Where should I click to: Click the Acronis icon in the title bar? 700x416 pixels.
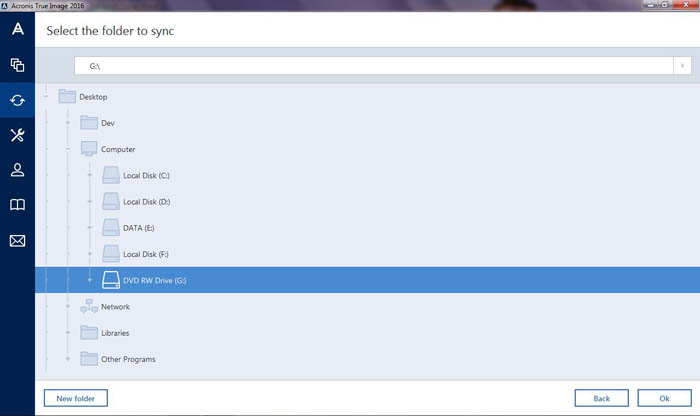[4, 5]
